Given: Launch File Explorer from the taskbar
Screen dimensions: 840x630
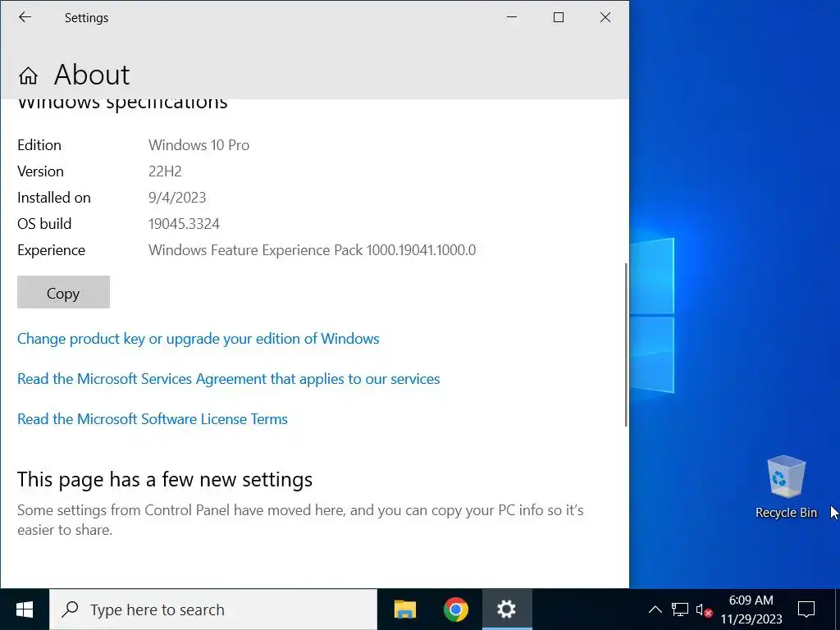Looking at the screenshot, I should coord(405,609).
